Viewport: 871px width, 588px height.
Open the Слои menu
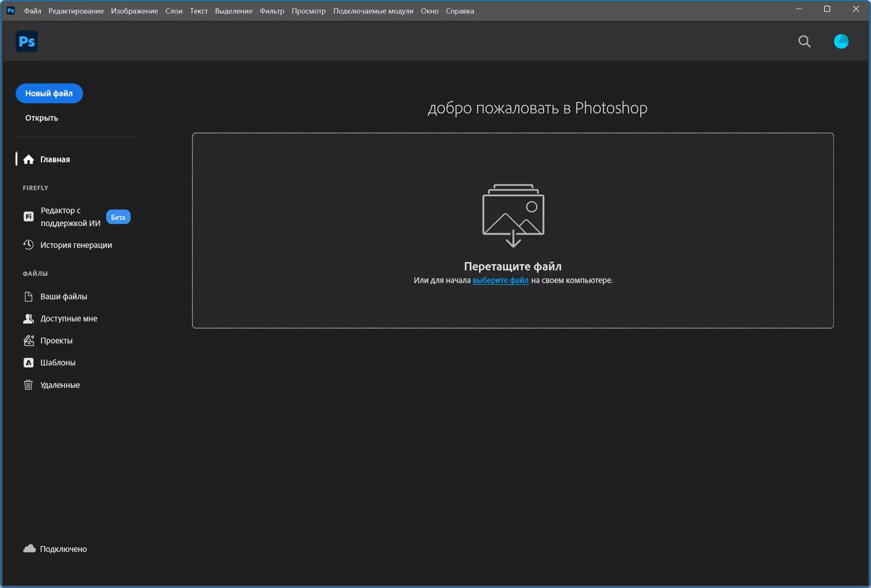tap(174, 11)
